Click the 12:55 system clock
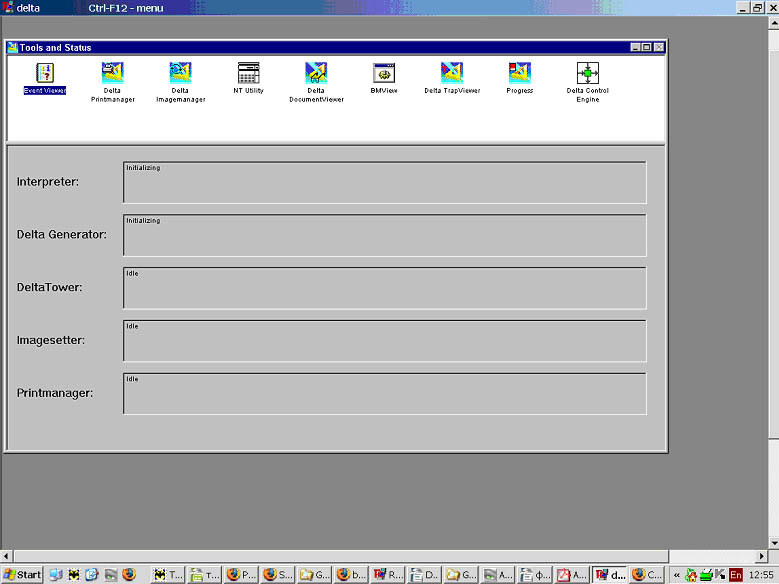Viewport: 779px width, 584px height. coord(761,576)
